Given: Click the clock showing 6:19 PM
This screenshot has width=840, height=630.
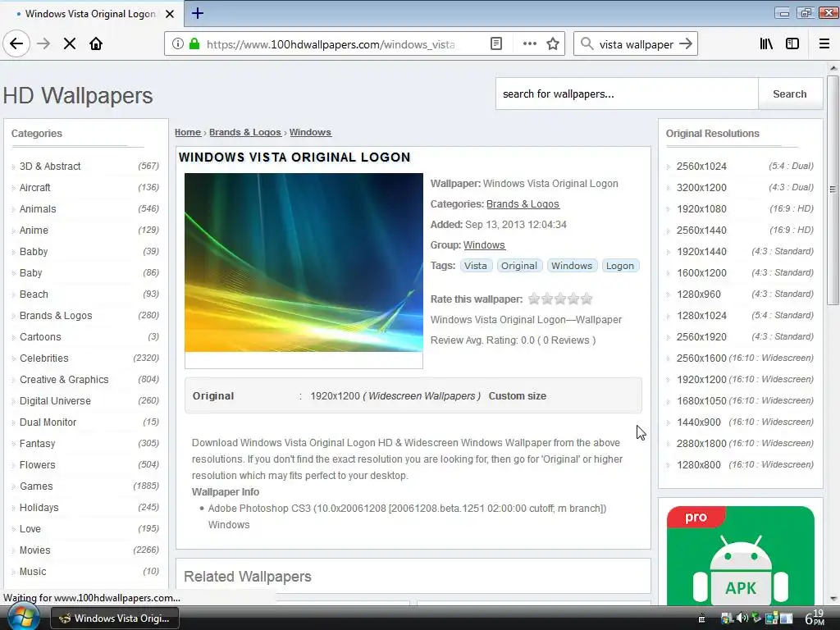Looking at the screenshot, I should (815, 617).
